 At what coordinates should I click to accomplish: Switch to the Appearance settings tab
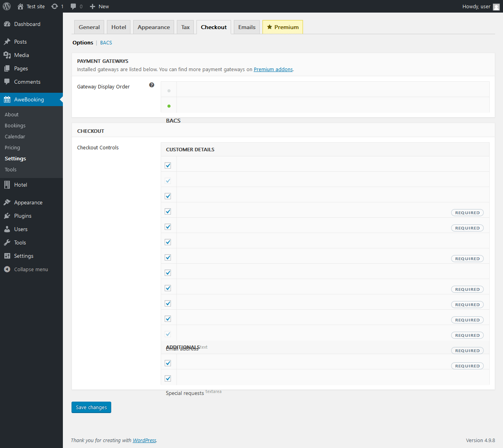(154, 27)
